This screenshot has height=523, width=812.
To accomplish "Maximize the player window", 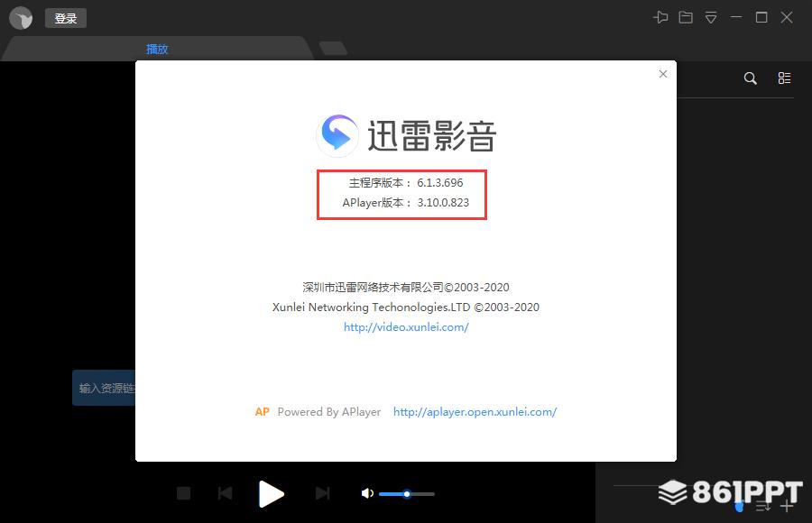I will coord(761,18).
